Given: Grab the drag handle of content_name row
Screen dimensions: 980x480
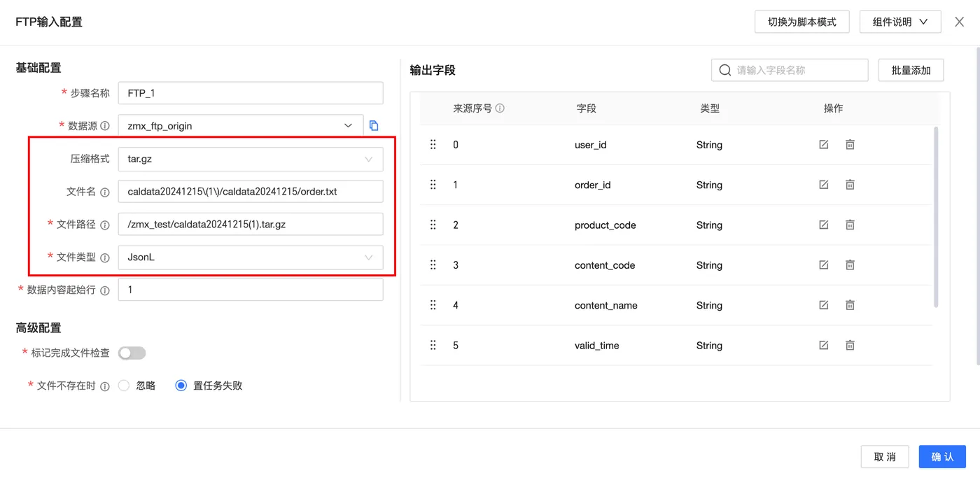Looking at the screenshot, I should tap(433, 305).
